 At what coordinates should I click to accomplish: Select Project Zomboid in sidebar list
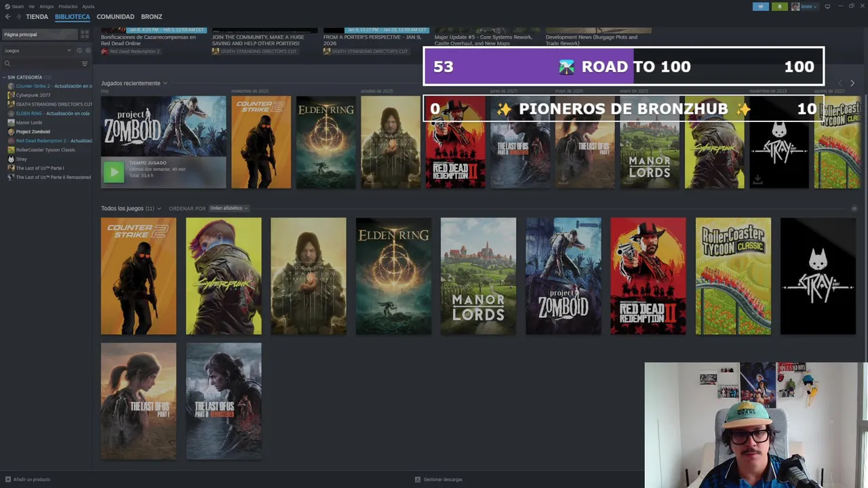tap(33, 131)
